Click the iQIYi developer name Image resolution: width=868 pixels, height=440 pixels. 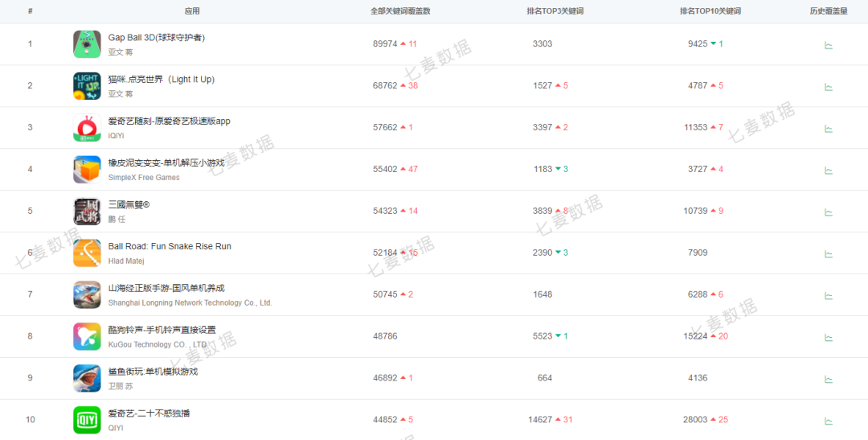(117, 136)
